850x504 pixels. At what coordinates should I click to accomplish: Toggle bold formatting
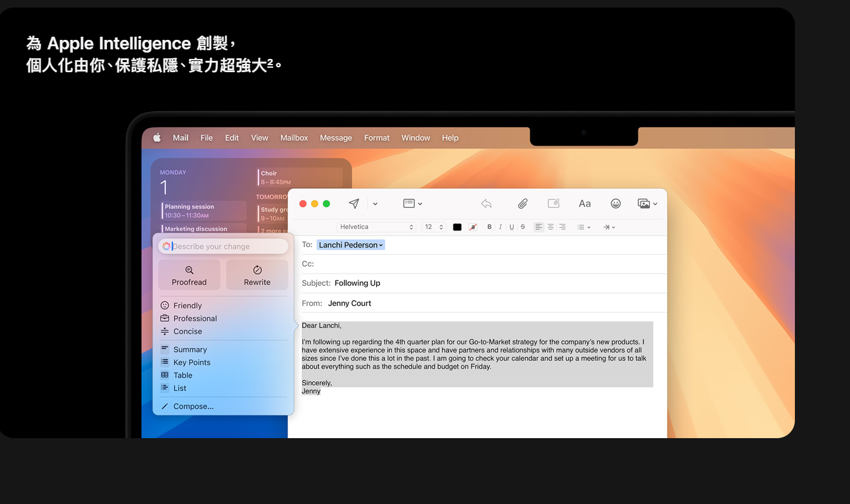[489, 227]
